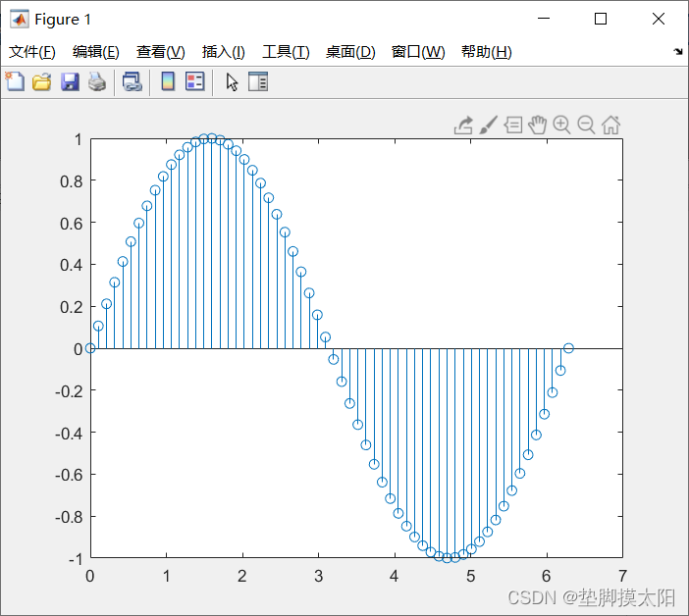The height and width of the screenshot is (616, 689).
Task: Open a file with the folder icon
Action: tap(41, 82)
